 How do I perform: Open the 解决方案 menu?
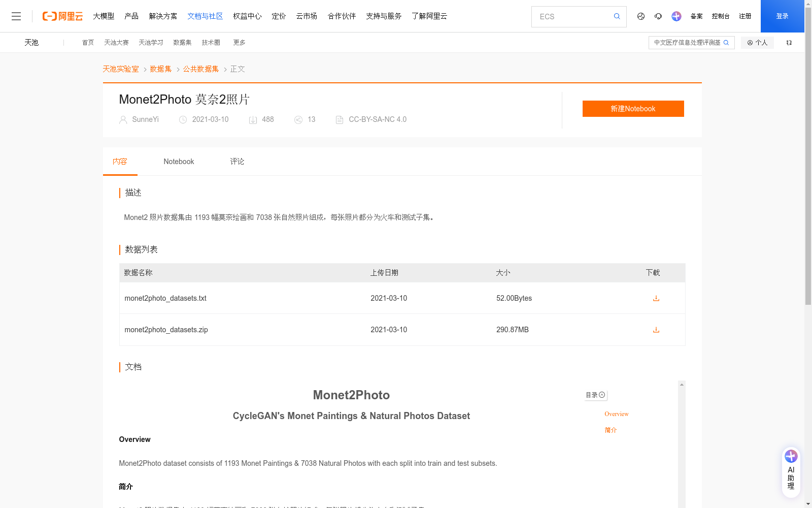click(x=163, y=16)
